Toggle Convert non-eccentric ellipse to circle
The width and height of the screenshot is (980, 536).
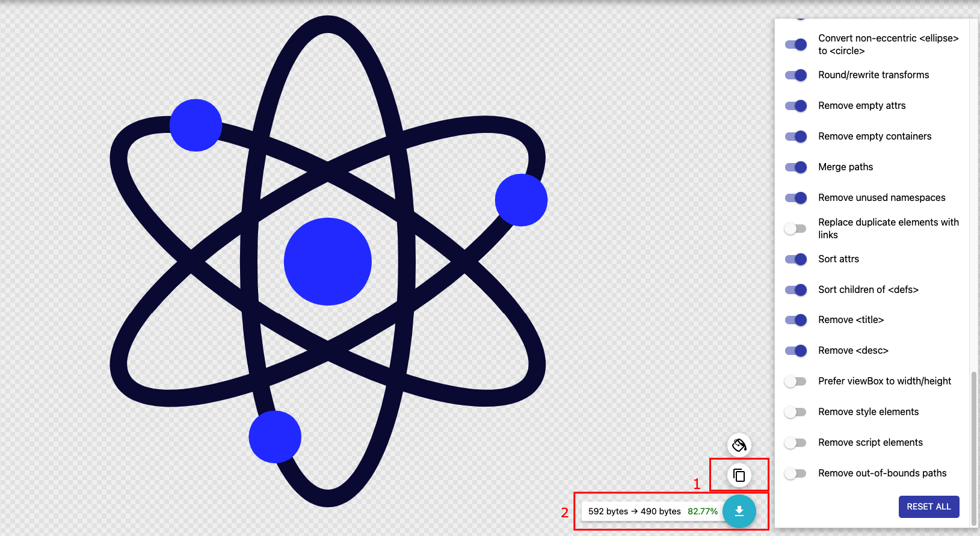pyautogui.click(x=796, y=45)
